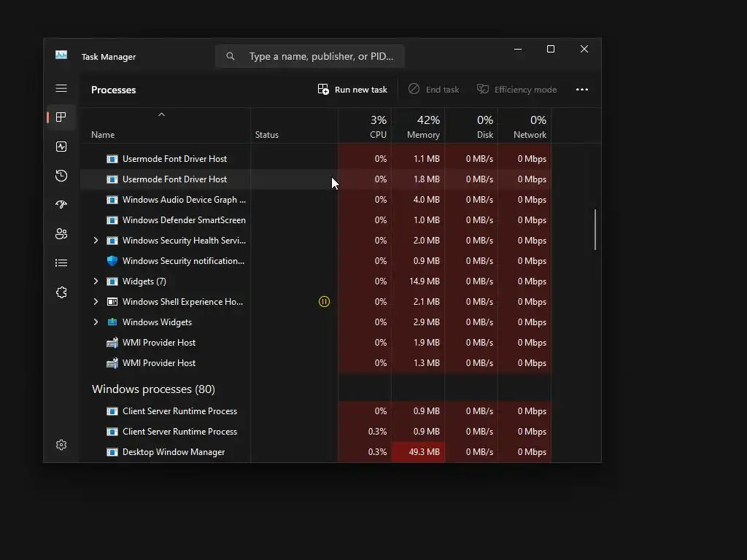This screenshot has width=747, height=560.
Task: Expand Windows Shell Experience Host row
Action: [x=96, y=301]
